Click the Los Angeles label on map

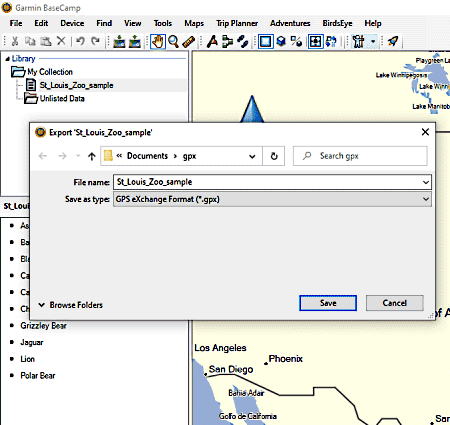coord(220,348)
